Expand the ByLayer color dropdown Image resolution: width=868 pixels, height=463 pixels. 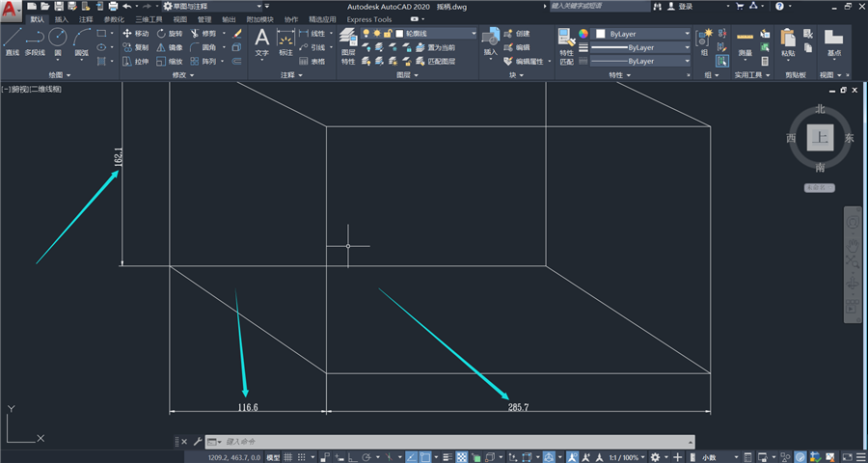[x=641, y=34]
